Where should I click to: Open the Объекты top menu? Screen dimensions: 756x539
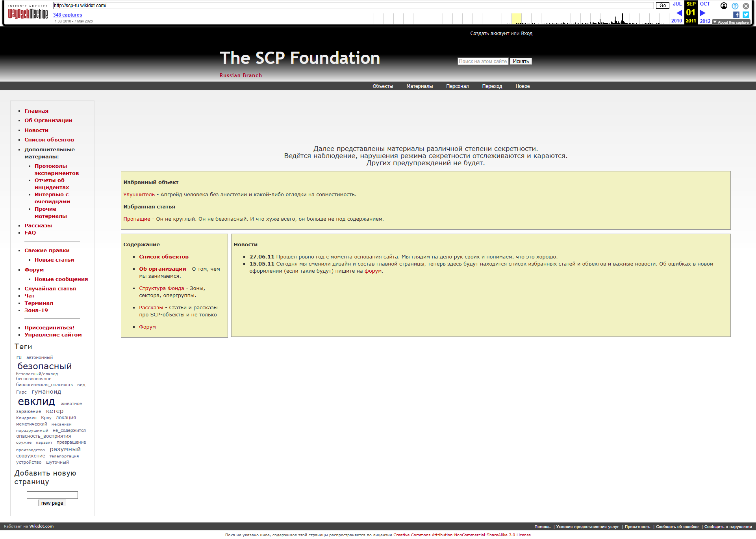point(383,86)
